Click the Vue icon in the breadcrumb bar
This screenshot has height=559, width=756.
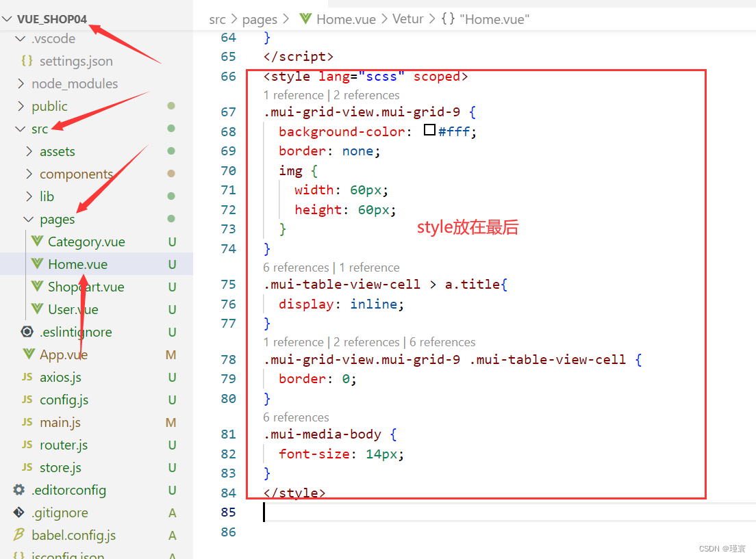305,18
